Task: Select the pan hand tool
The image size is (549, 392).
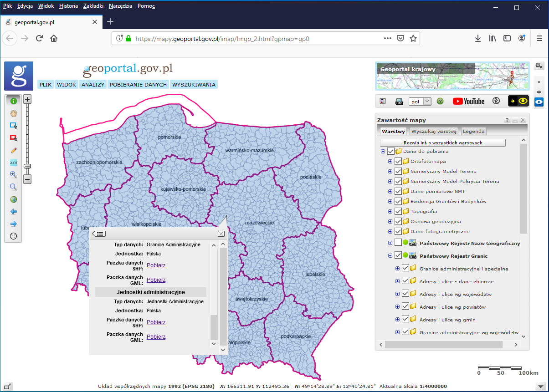Action: (14, 113)
